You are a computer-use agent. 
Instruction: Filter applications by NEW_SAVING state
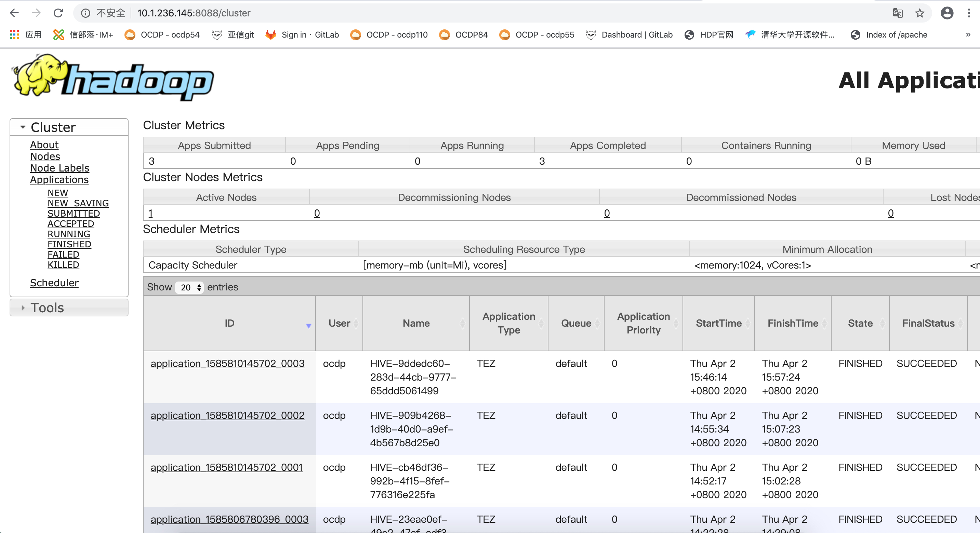click(78, 203)
